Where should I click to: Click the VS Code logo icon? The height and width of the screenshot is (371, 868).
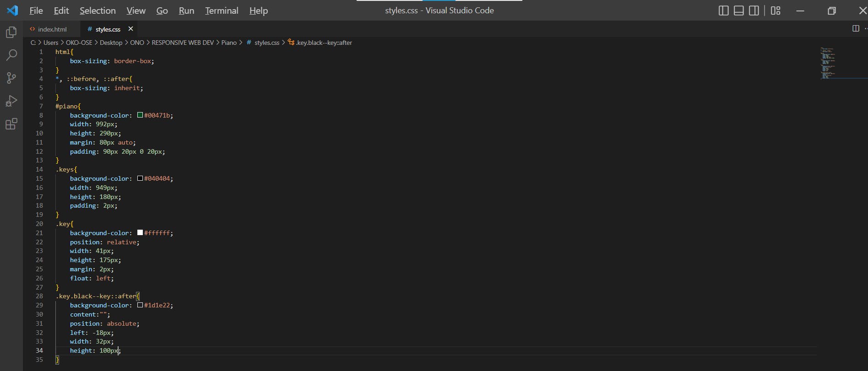coord(12,10)
